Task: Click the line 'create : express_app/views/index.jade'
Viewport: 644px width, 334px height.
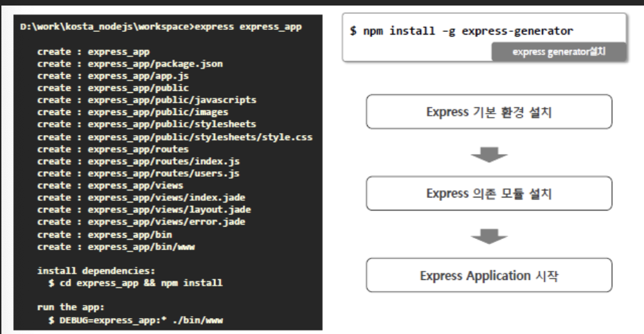Action: click(x=141, y=197)
